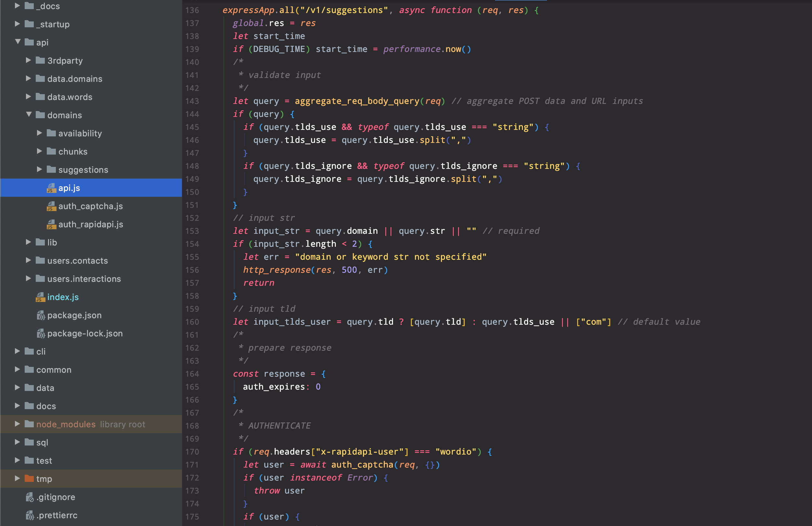The height and width of the screenshot is (526, 812).
Task: Select the data.words folder
Action: click(70, 97)
